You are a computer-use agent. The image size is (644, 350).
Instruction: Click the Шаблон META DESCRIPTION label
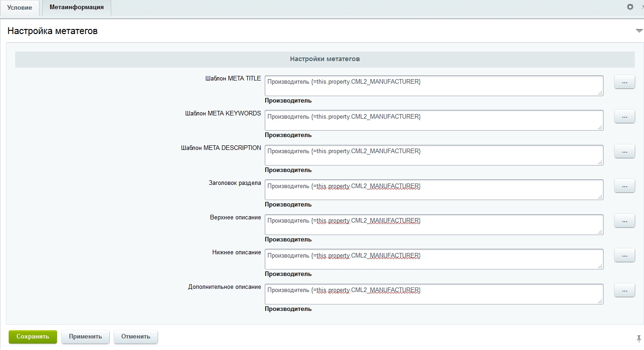[221, 148]
